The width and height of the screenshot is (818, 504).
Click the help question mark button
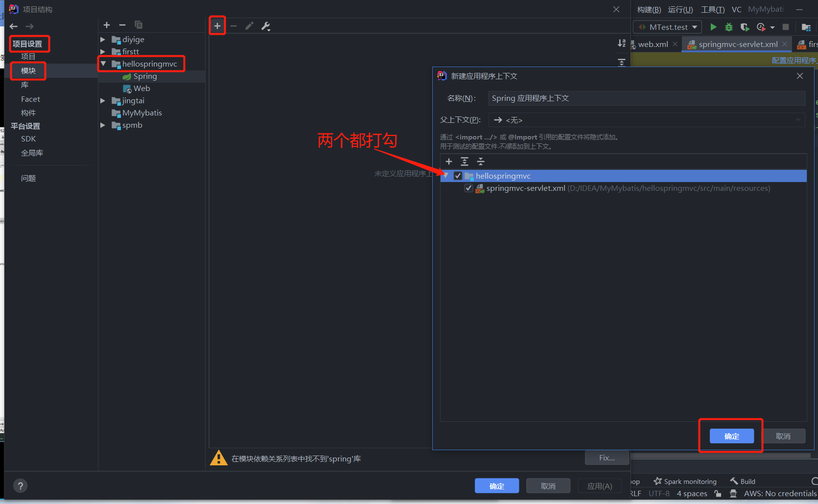click(x=20, y=486)
